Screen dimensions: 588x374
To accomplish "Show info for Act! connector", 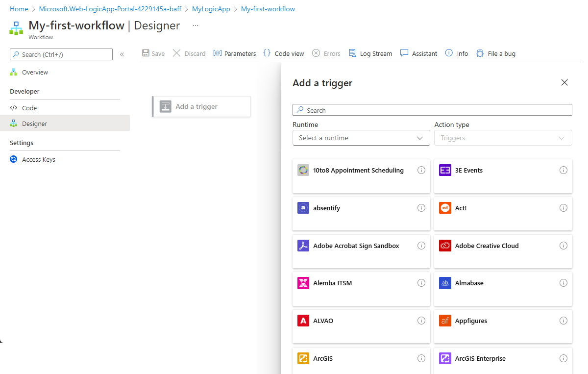I will [x=563, y=208].
